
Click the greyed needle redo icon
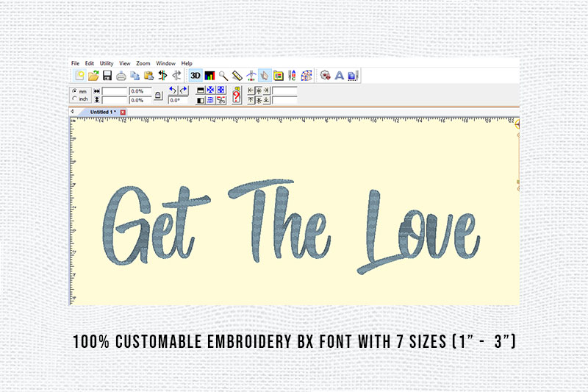176,76
